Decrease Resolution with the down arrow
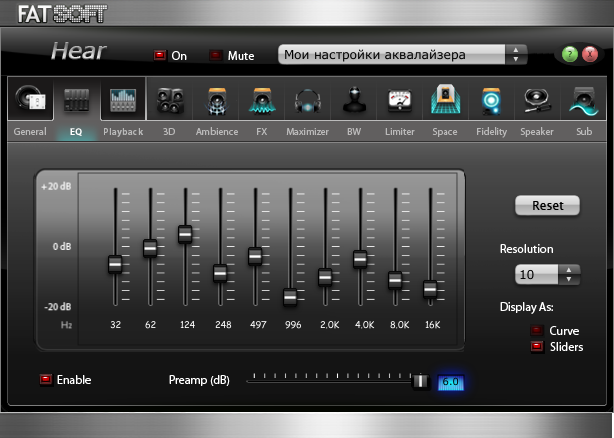This screenshot has height=438, width=614. tap(569, 279)
